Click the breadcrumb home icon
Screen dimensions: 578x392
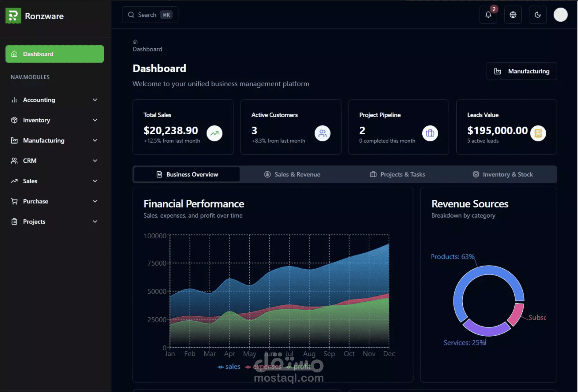point(135,42)
